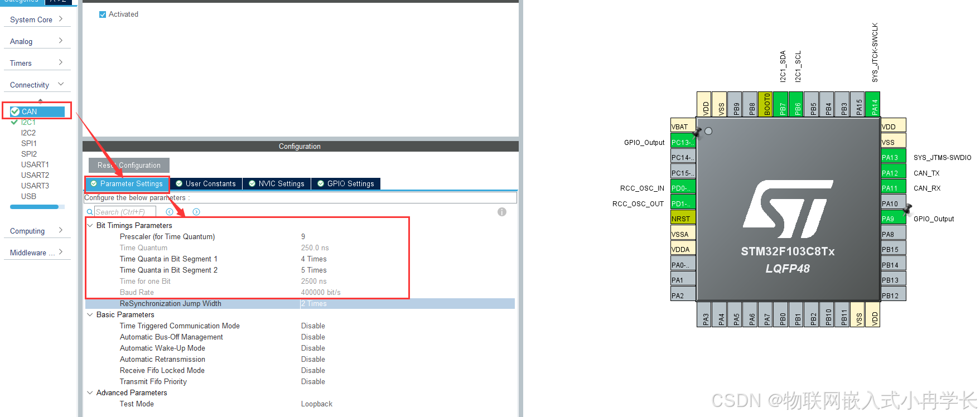Change Receive Fifo Locked Mode value
This screenshot has height=417, width=980.
[x=313, y=370]
